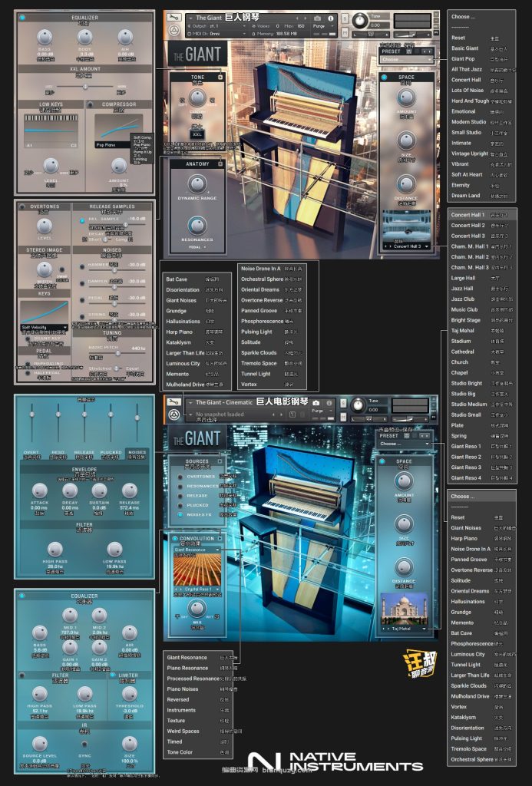Open CONVOLUTION panel details arrow icon
This screenshot has height=786, width=532.
220,538
